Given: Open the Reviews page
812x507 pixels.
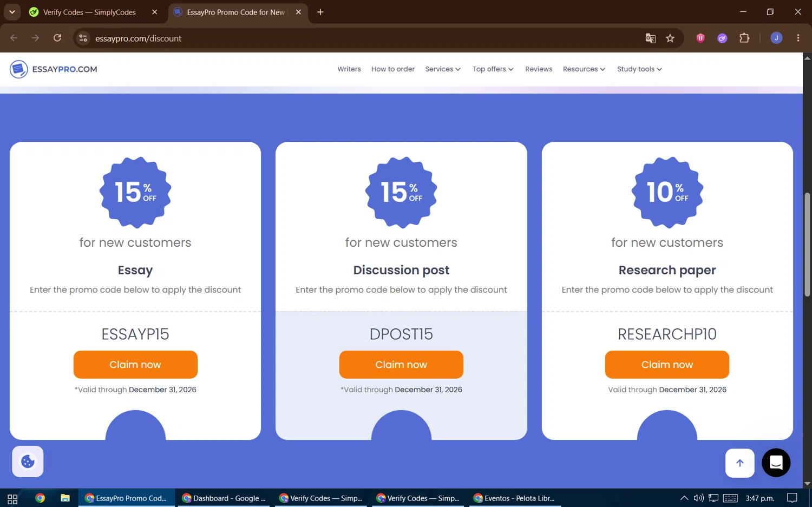Looking at the screenshot, I should [539, 69].
